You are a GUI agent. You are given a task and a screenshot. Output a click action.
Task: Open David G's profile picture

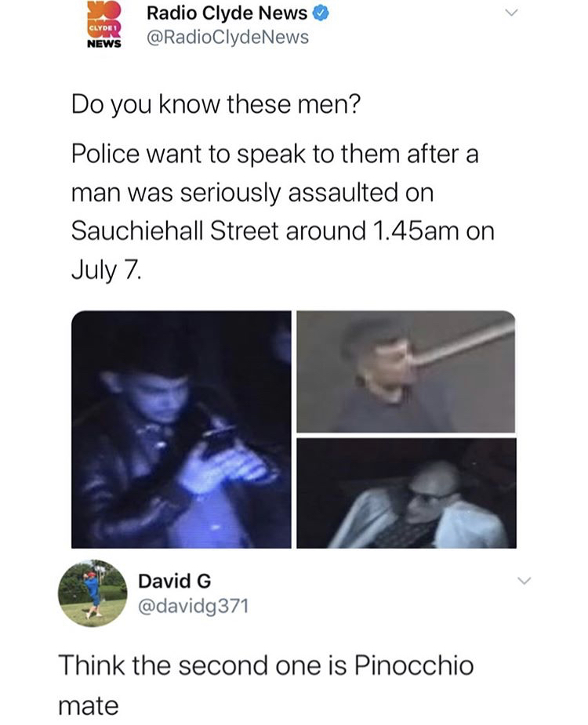[93, 593]
